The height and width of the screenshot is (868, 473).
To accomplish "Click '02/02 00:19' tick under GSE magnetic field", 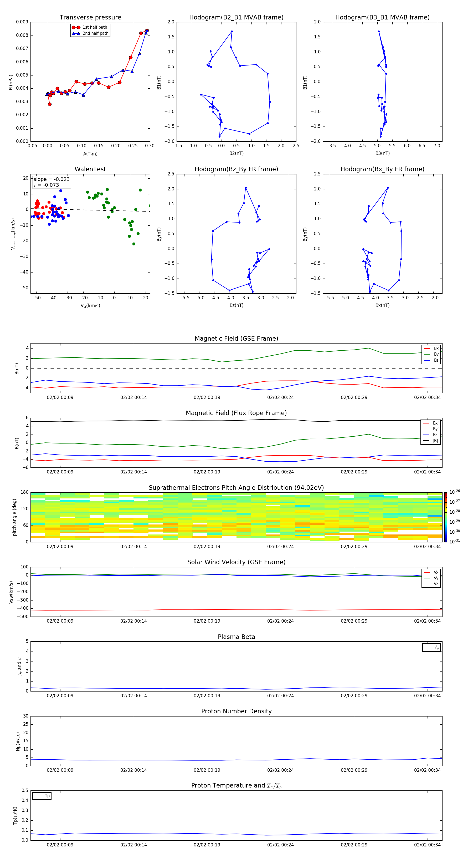I will click(207, 398).
